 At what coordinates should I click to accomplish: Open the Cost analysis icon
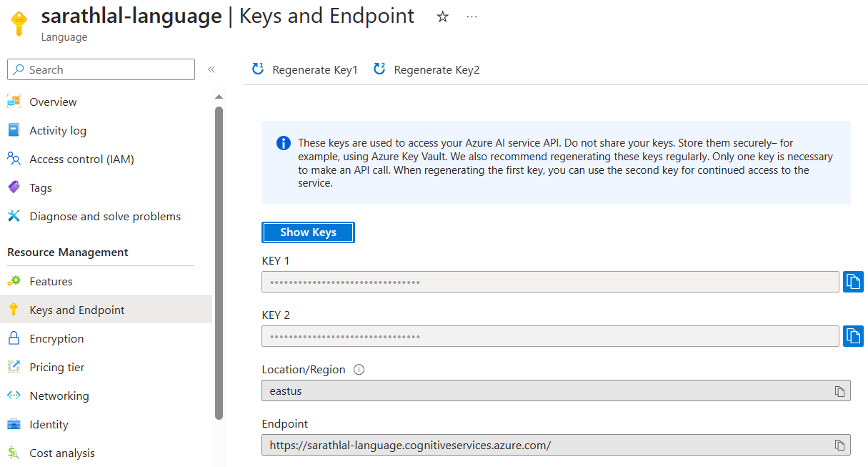pos(16,453)
